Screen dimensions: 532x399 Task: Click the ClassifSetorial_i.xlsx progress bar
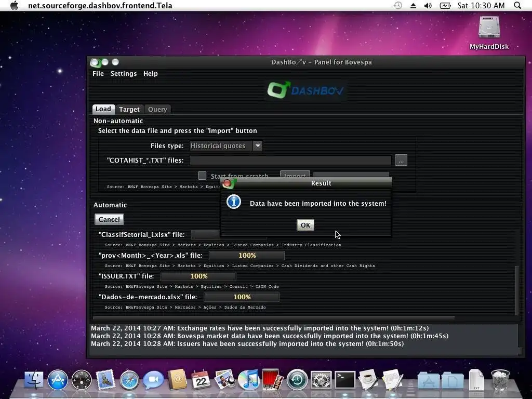tap(206, 234)
